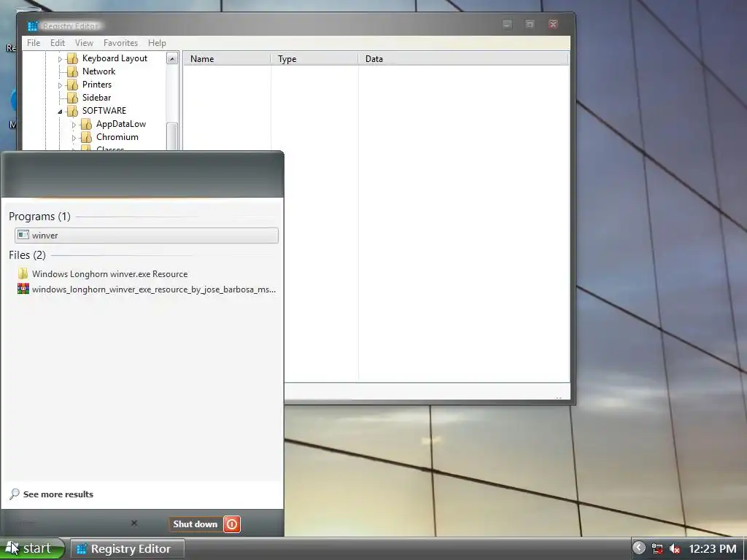Select the Printers key folder icon
Viewport: 747px width, 560px height.
[x=72, y=85]
